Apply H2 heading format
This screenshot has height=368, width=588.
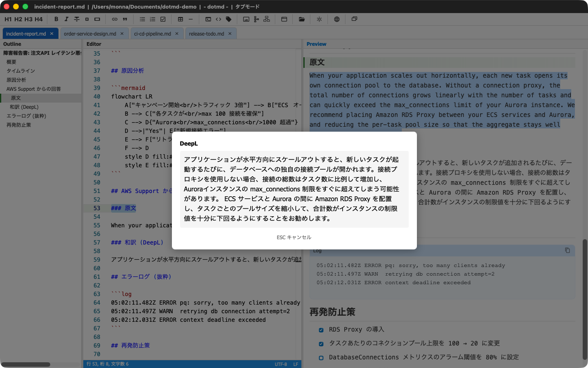(x=18, y=19)
